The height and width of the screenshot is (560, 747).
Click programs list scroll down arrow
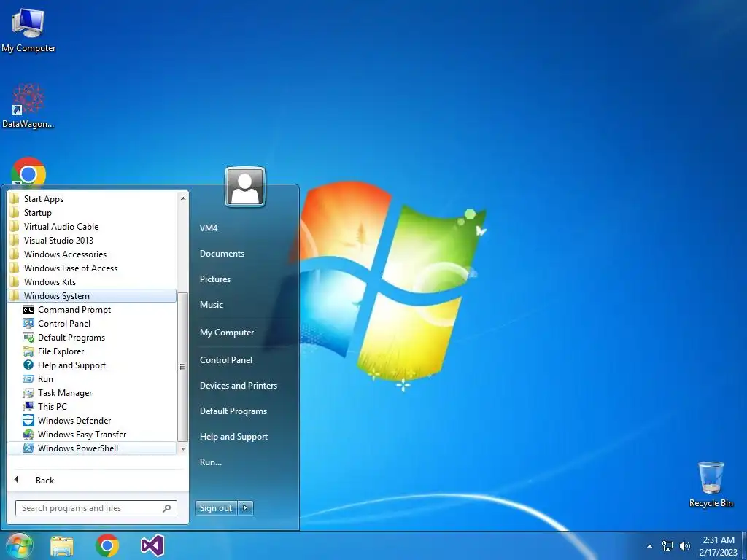(183, 449)
